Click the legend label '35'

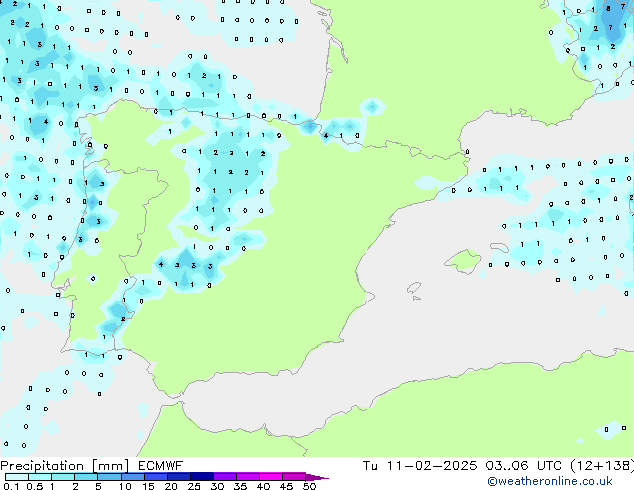(x=240, y=486)
